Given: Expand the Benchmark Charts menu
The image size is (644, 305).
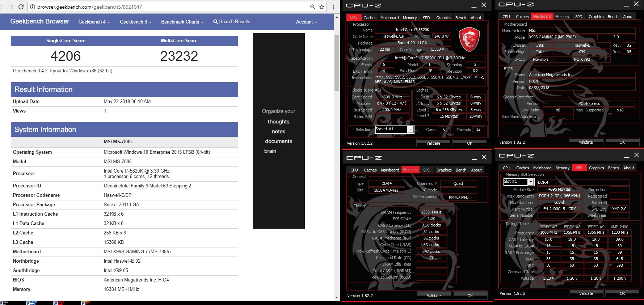Looking at the screenshot, I should (x=182, y=22).
